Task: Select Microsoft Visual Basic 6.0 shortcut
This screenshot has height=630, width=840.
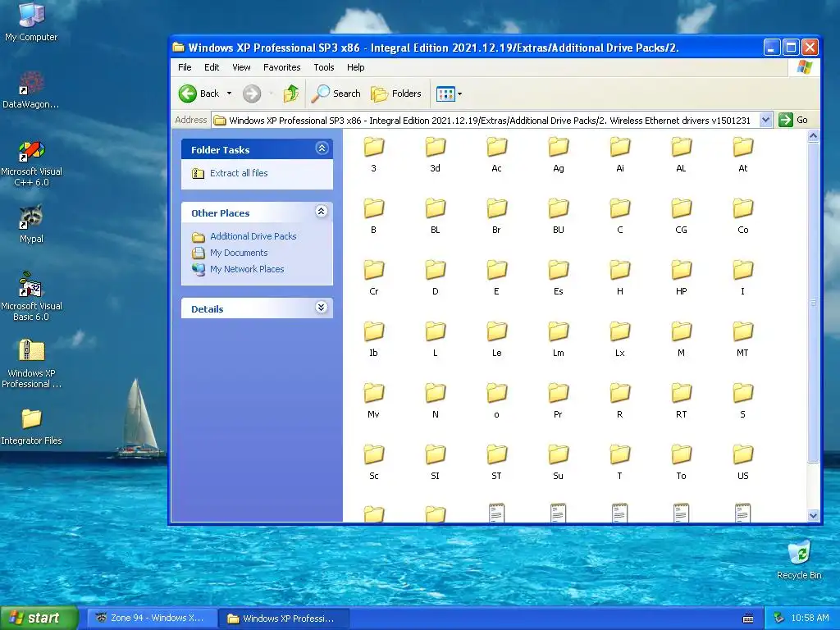Action: tap(31, 297)
